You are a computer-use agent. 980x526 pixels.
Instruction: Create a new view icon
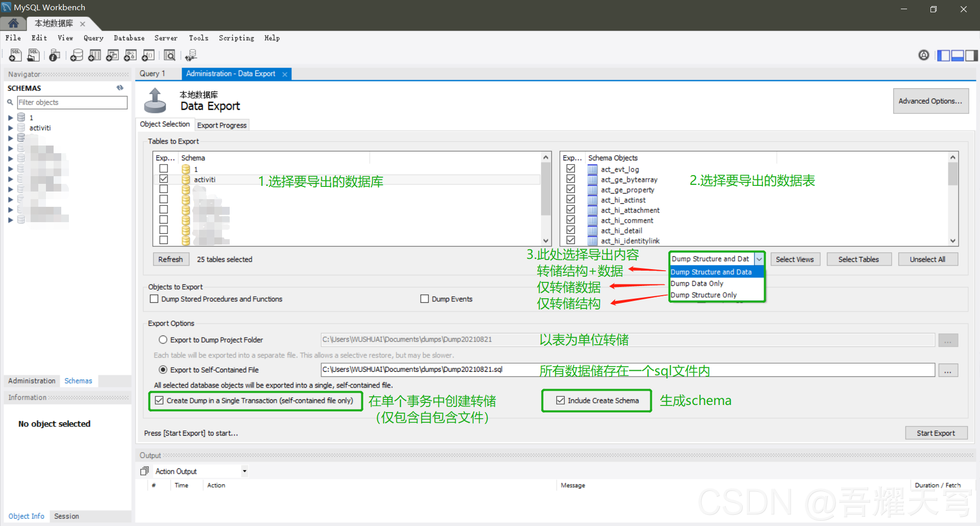click(x=112, y=55)
